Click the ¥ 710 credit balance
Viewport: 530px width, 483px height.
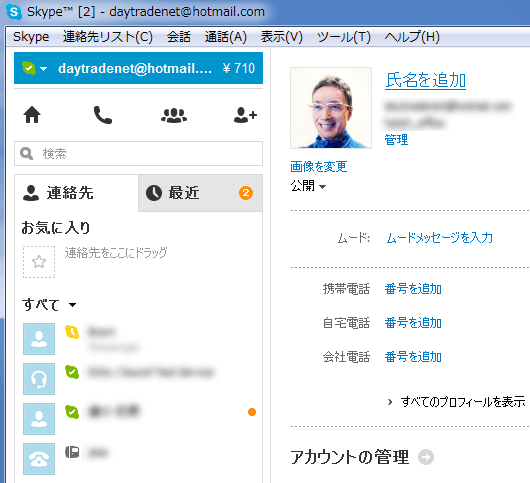(x=239, y=68)
